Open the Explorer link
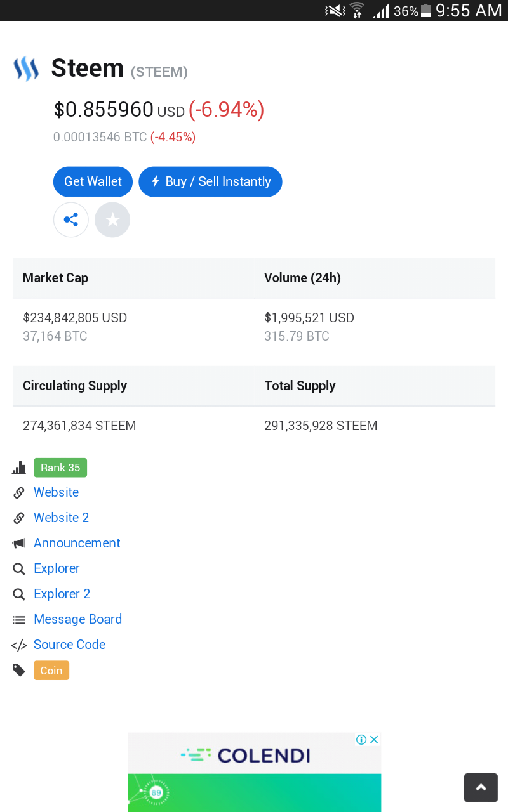Viewport: 508px width, 812px height. click(57, 568)
